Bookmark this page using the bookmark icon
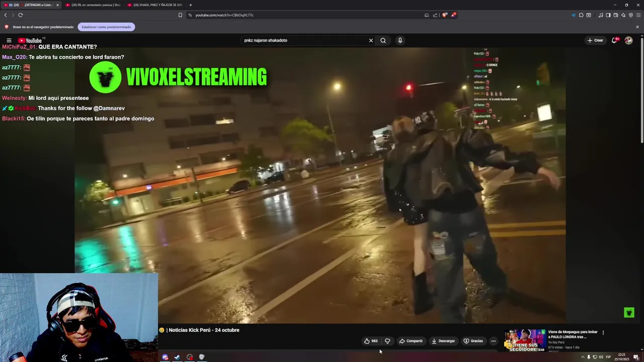644x362 pixels. (180, 15)
